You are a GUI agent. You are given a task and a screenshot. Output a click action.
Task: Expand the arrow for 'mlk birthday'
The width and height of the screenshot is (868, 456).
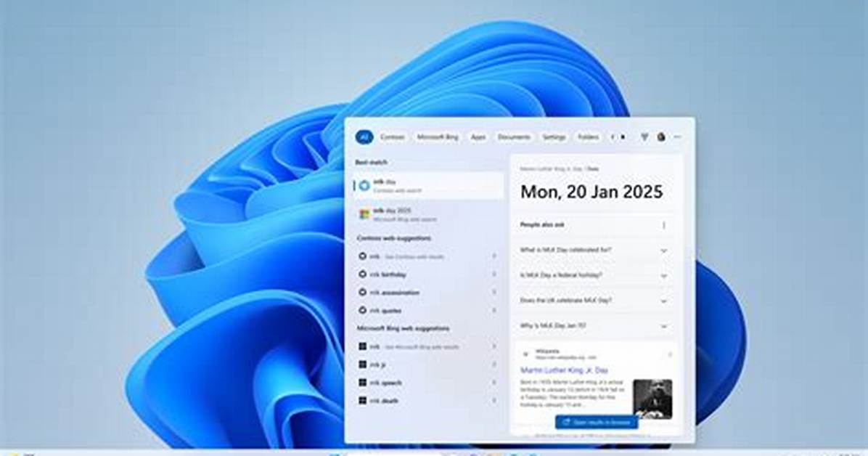coord(494,274)
